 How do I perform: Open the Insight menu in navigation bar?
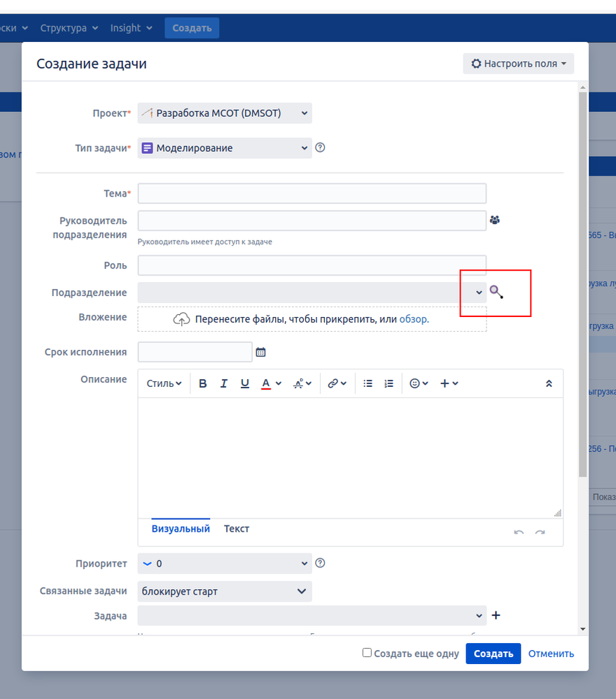(131, 28)
